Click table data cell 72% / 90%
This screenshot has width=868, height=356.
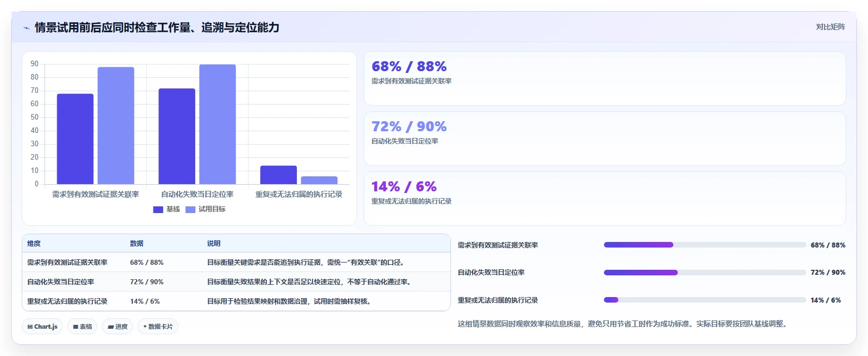147,281
